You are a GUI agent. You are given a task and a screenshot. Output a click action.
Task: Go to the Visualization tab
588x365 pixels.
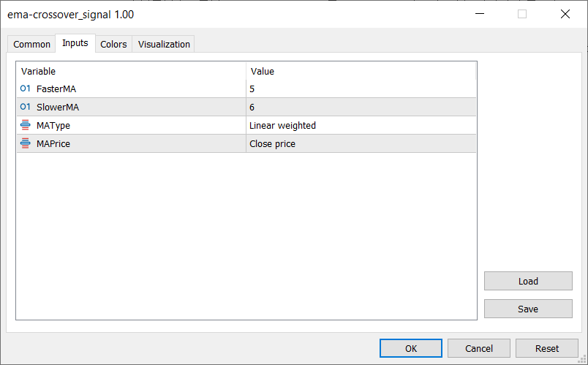tap(164, 44)
